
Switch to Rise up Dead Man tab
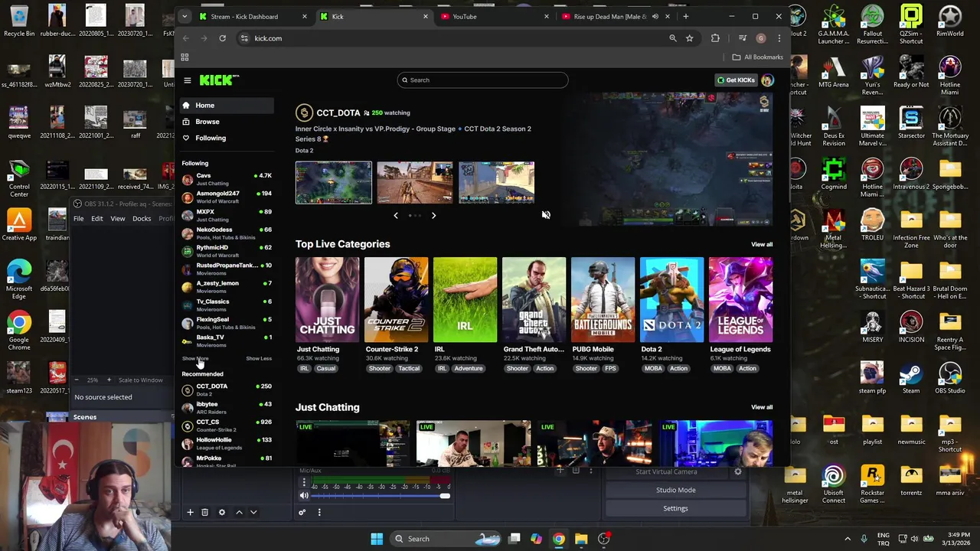point(615,17)
